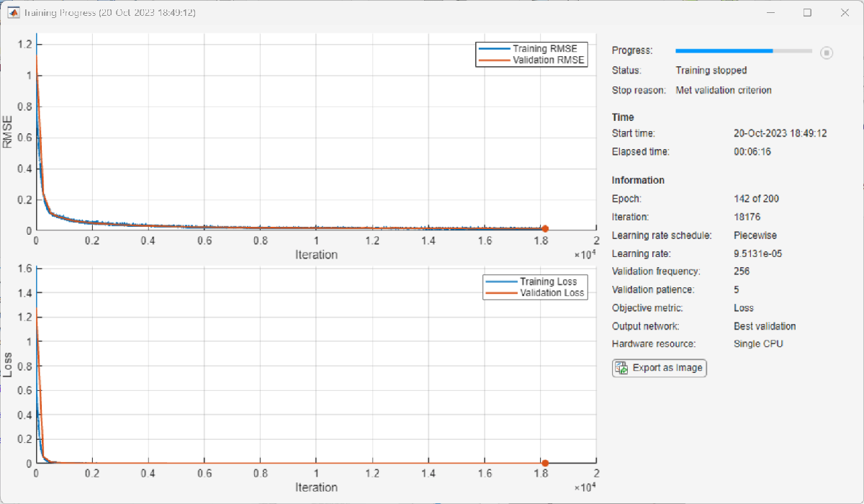This screenshot has height=504, width=864.
Task: Click the MATLAB icon in title bar
Action: [14, 13]
